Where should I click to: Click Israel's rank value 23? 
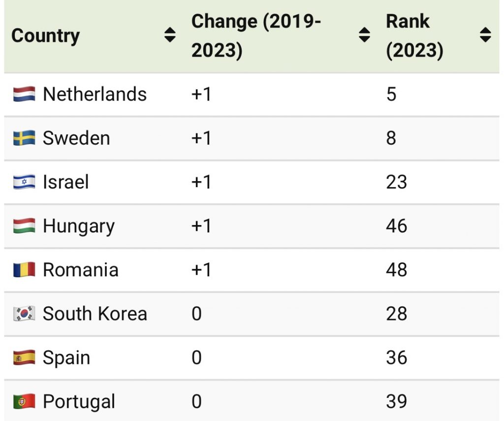pos(396,182)
